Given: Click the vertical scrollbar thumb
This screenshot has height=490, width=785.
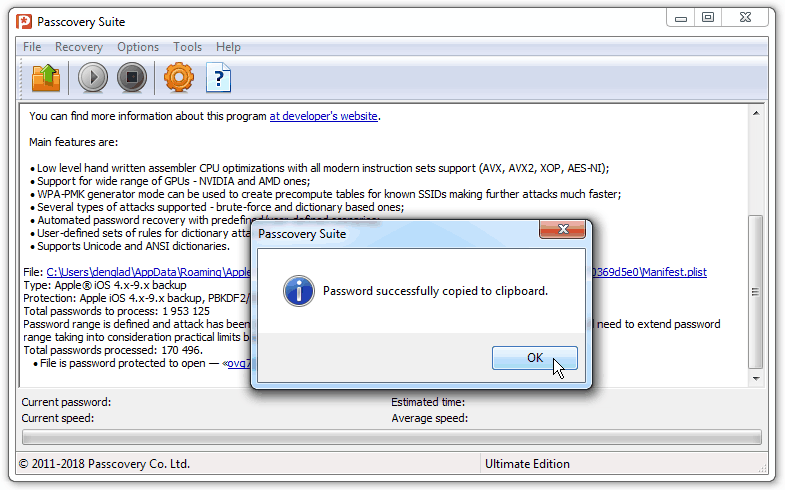Looking at the screenshot, I should click(x=756, y=292).
